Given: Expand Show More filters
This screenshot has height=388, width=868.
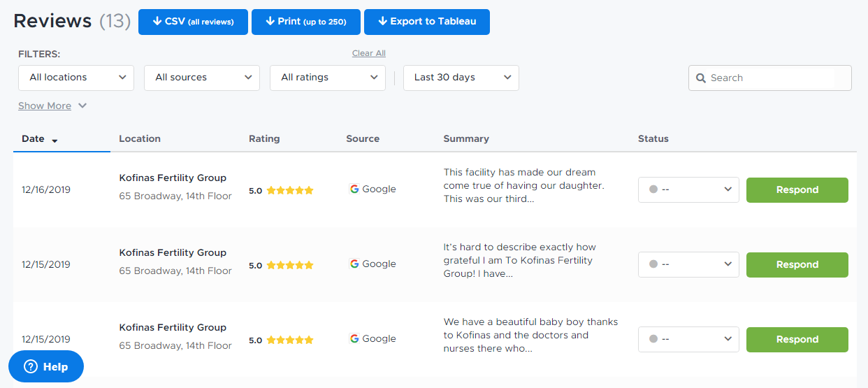Looking at the screenshot, I should coord(52,106).
